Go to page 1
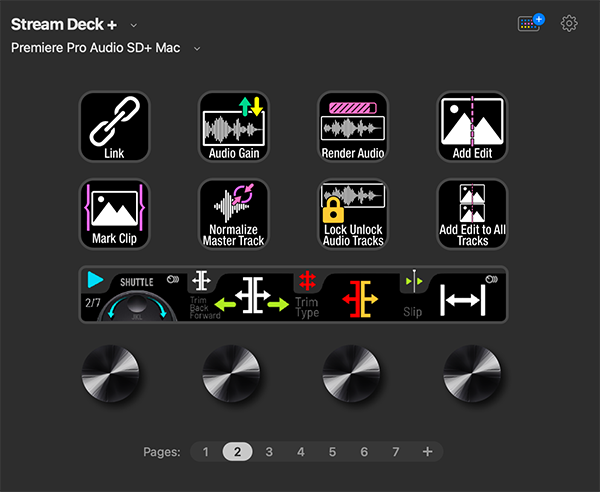600x492 pixels. pos(205,452)
